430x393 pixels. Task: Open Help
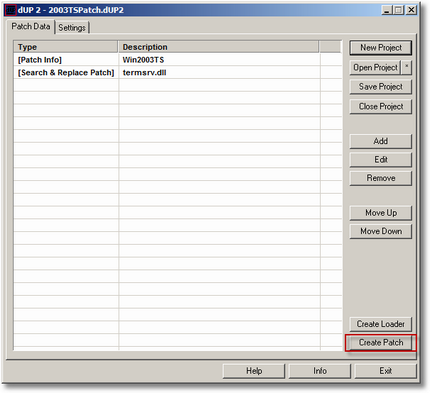coord(254,371)
